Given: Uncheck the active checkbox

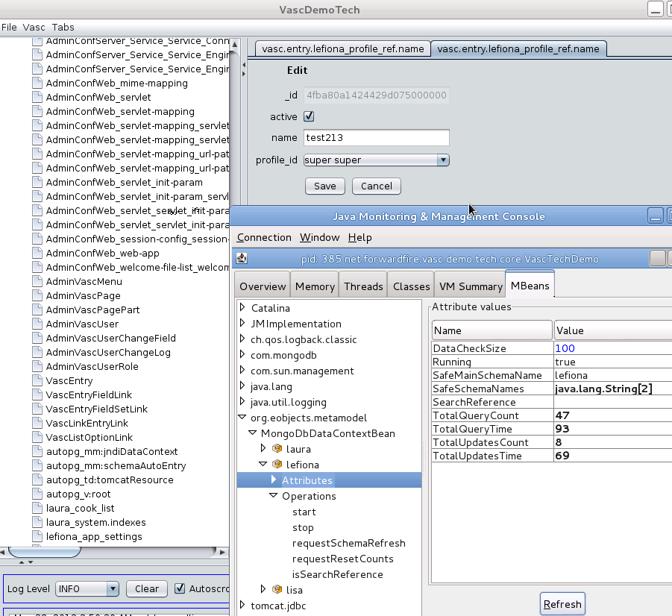Looking at the screenshot, I should (x=309, y=116).
